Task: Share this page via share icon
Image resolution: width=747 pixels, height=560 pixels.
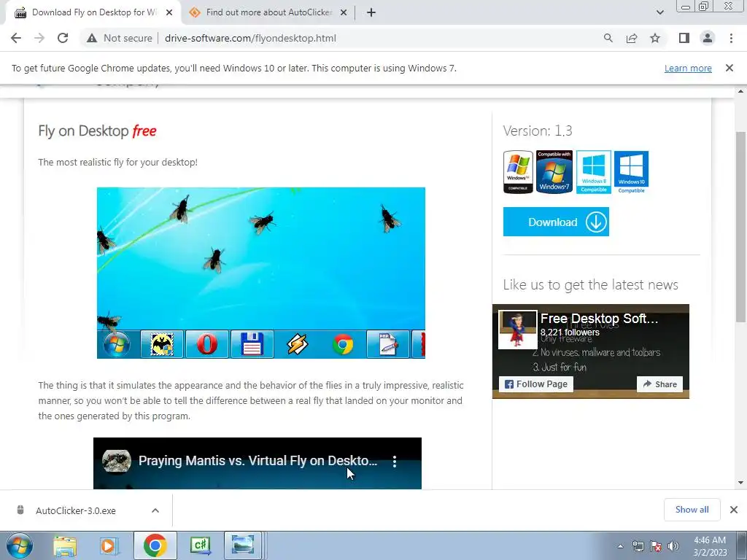Action: coord(632,38)
